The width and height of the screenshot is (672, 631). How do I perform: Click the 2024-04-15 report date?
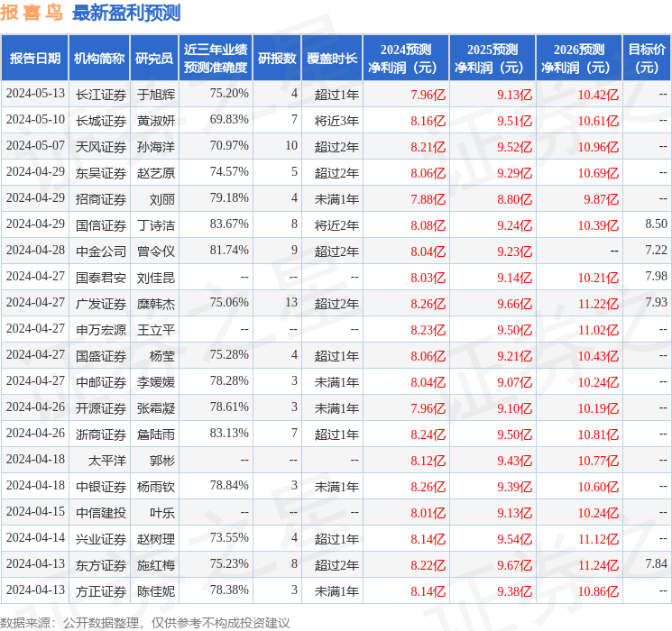[35, 511]
